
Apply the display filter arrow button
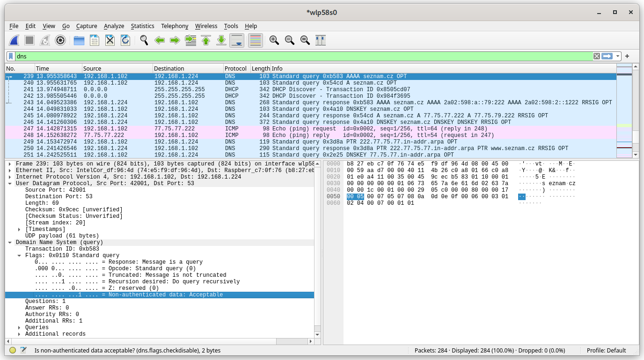pos(607,56)
